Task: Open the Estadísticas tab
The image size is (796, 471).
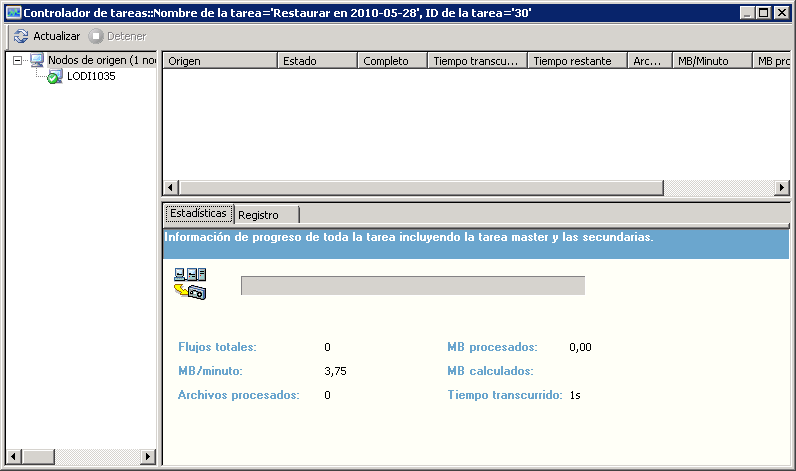Action: pyautogui.click(x=198, y=214)
